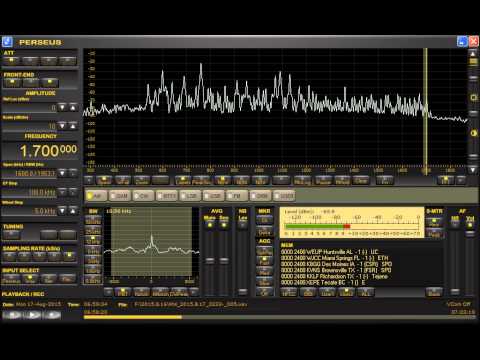The width and height of the screenshot is (480, 360).
Task: Select DRM demodulation mode
Action: tap(260, 196)
